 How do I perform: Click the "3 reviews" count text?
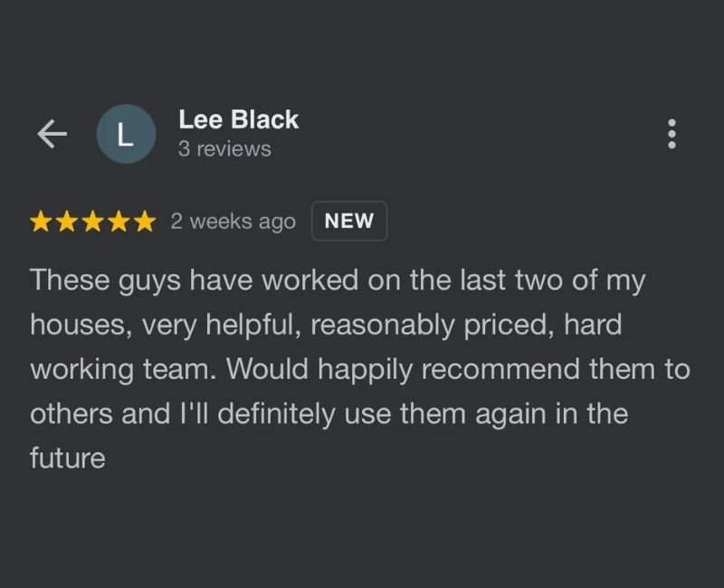224,149
